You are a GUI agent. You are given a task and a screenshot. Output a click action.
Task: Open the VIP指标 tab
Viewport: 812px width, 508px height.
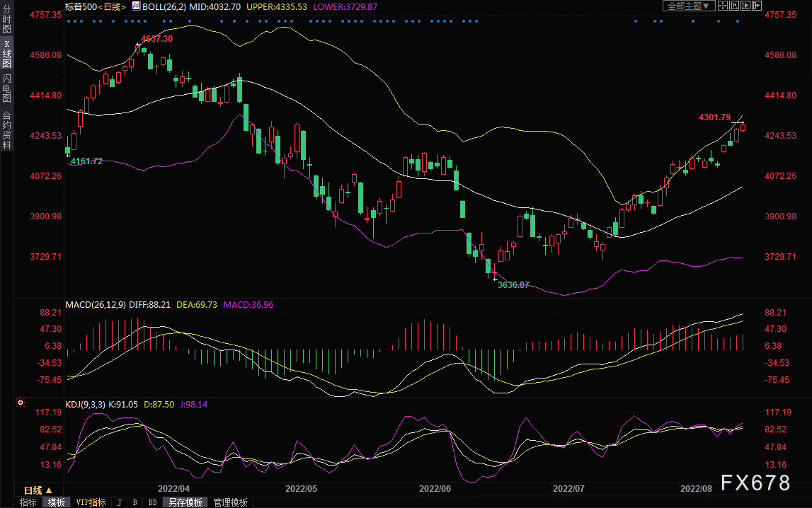pos(91,502)
